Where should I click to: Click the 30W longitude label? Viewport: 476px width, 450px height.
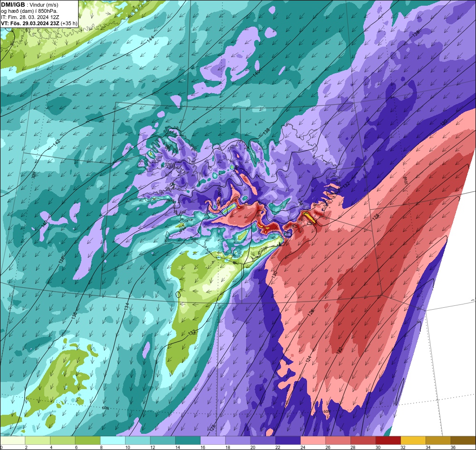[33, 175]
